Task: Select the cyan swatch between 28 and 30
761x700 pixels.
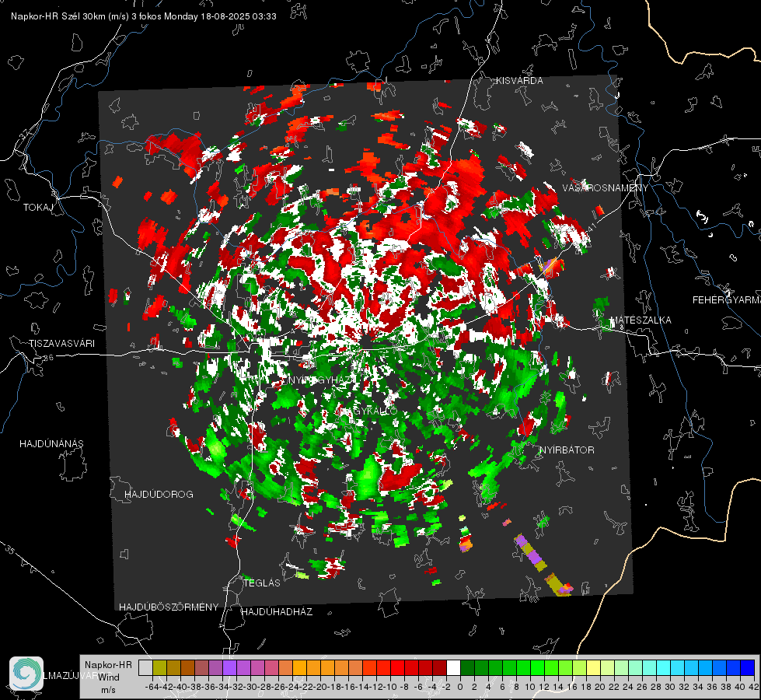Action: [664, 667]
